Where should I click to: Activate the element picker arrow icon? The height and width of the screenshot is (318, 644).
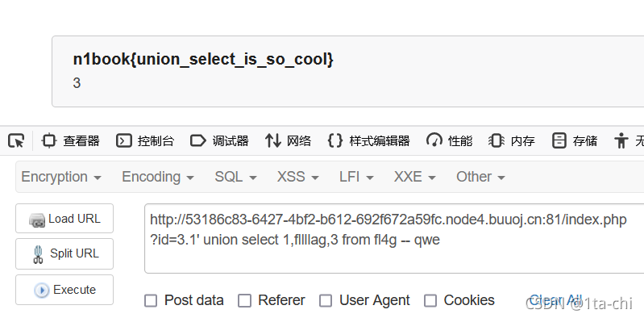coord(16,141)
